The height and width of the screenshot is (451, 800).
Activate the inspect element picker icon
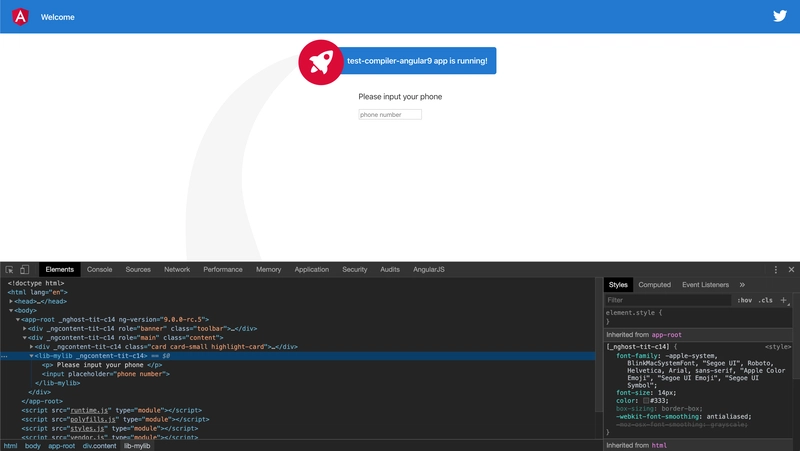9,269
